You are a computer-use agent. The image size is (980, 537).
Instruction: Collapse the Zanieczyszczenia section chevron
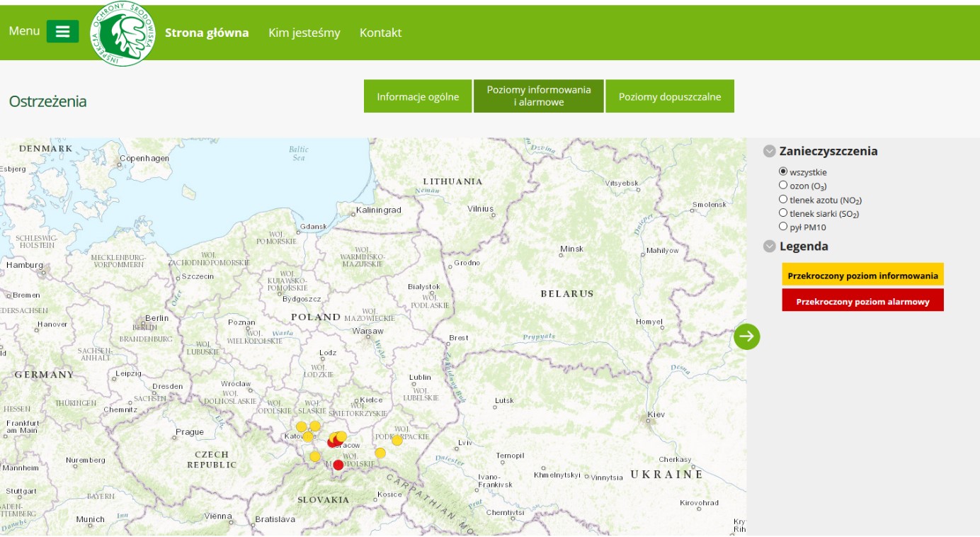(769, 151)
